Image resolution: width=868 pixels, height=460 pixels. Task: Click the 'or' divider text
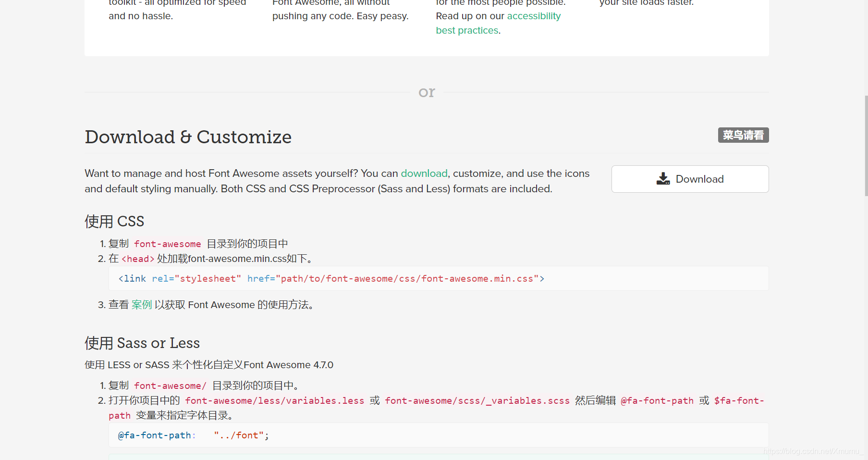point(427,91)
